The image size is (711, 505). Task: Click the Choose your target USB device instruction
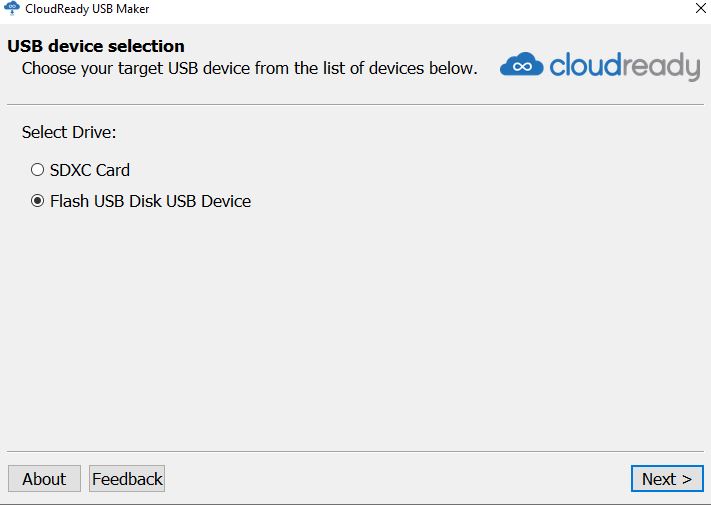(249, 69)
